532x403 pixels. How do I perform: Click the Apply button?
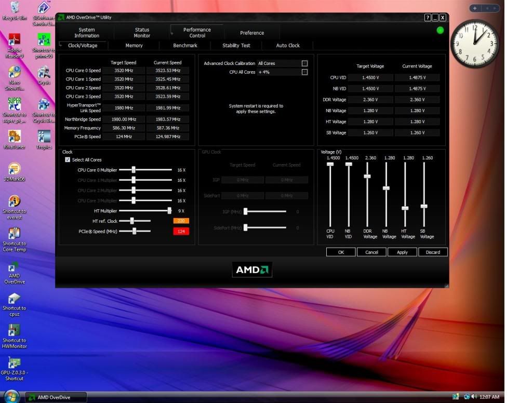pyautogui.click(x=402, y=252)
